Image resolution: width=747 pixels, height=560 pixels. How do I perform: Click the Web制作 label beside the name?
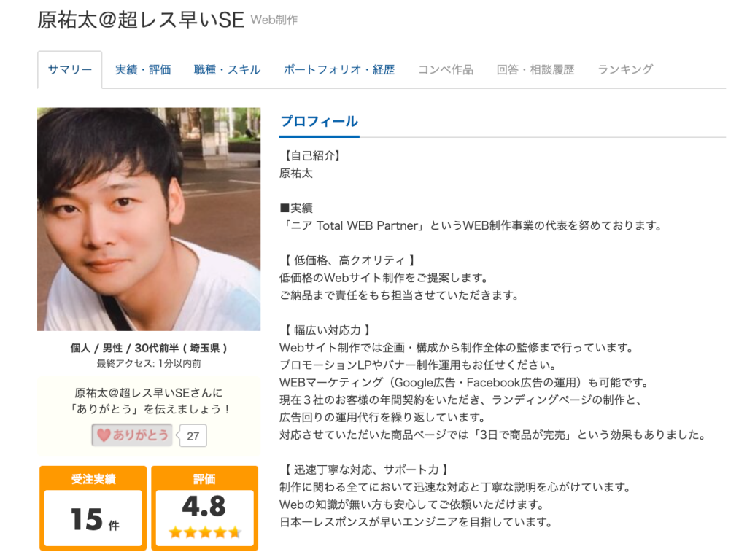click(x=274, y=20)
